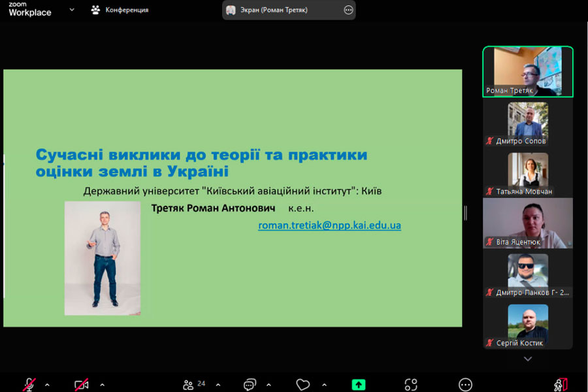The width and height of the screenshot is (588, 392).
Task: Open the chat panel
Action: [x=250, y=385]
